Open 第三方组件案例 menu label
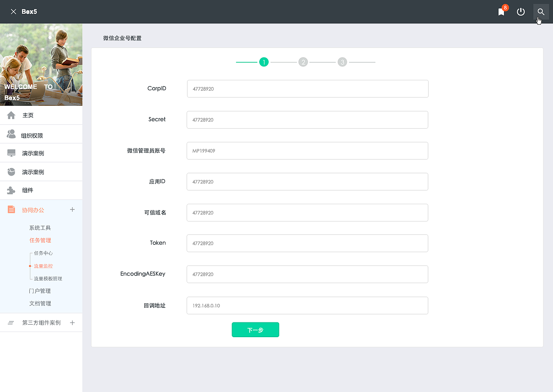Screen dimensions: 553x392 click(41, 323)
